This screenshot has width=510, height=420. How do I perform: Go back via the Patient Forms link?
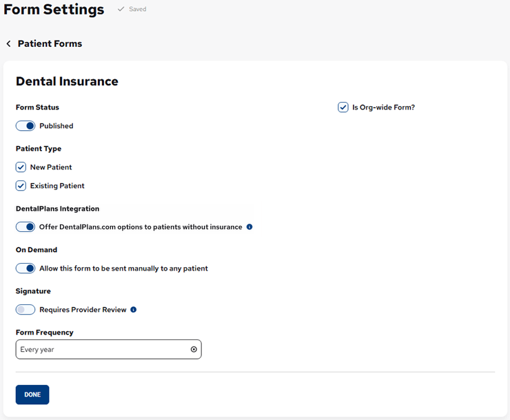pos(50,44)
